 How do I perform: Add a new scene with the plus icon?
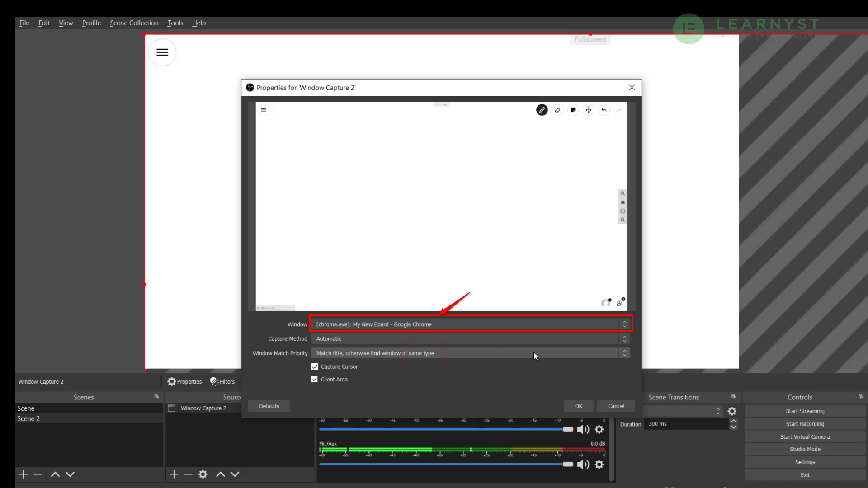tap(24, 474)
